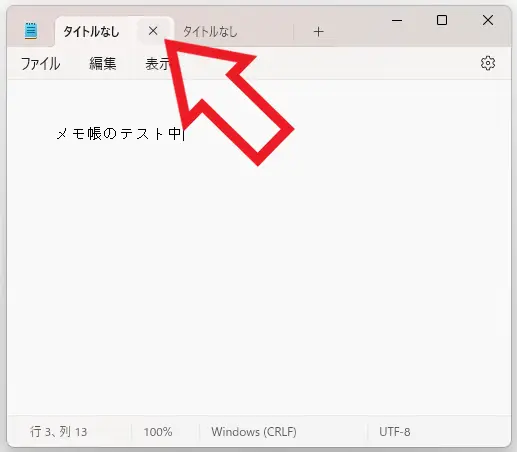The height and width of the screenshot is (452, 517).
Task: Click the UTF-8 encoding indicator
Action: pyautogui.click(x=395, y=432)
